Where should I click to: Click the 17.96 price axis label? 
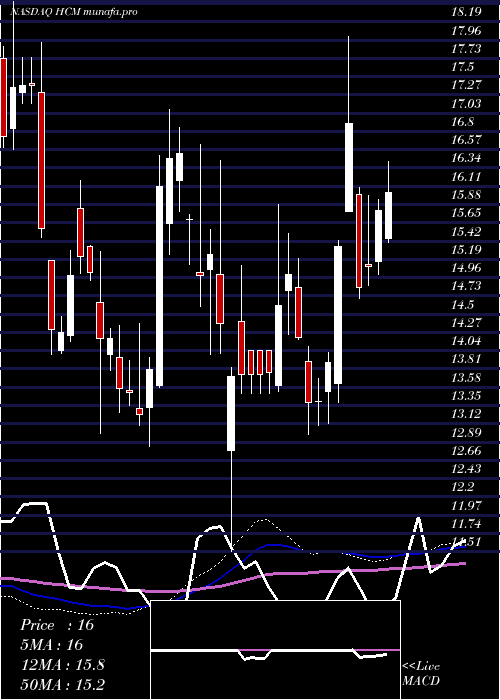coord(467,30)
